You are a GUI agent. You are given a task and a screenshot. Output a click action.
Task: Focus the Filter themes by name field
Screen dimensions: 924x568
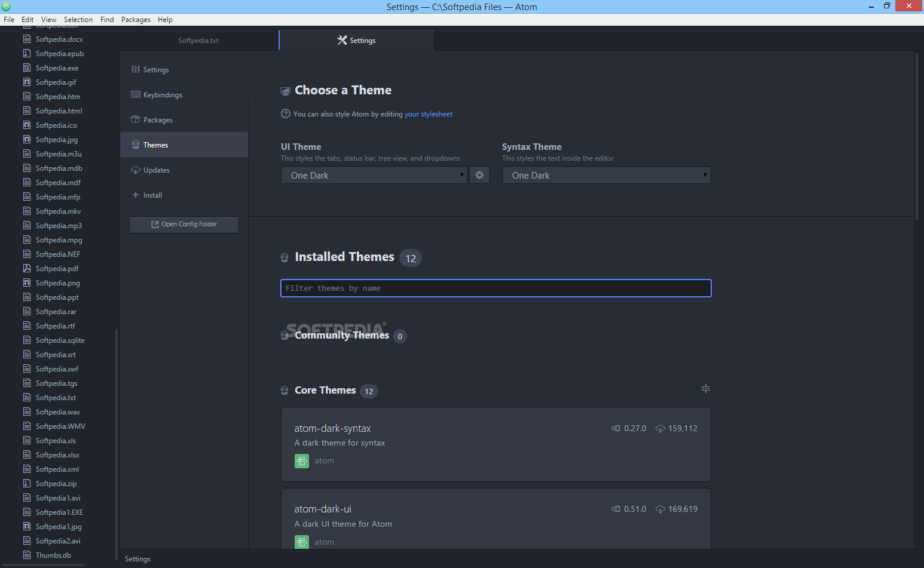tap(496, 288)
